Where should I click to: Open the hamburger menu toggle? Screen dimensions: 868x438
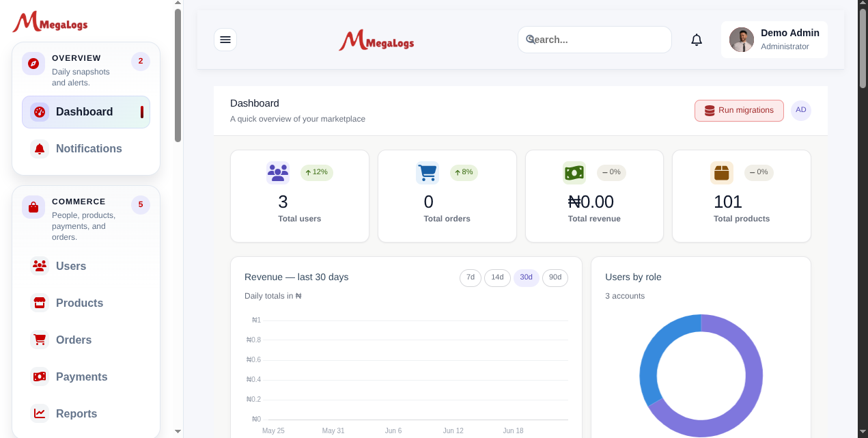(225, 40)
